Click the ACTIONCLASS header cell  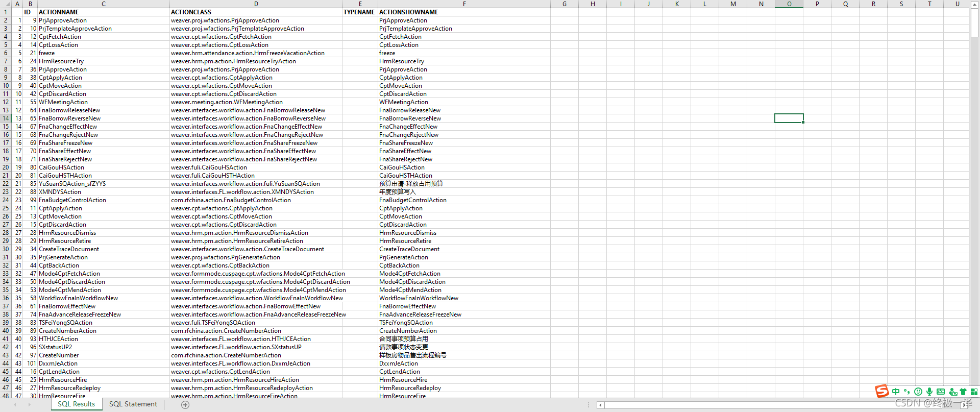(256, 12)
